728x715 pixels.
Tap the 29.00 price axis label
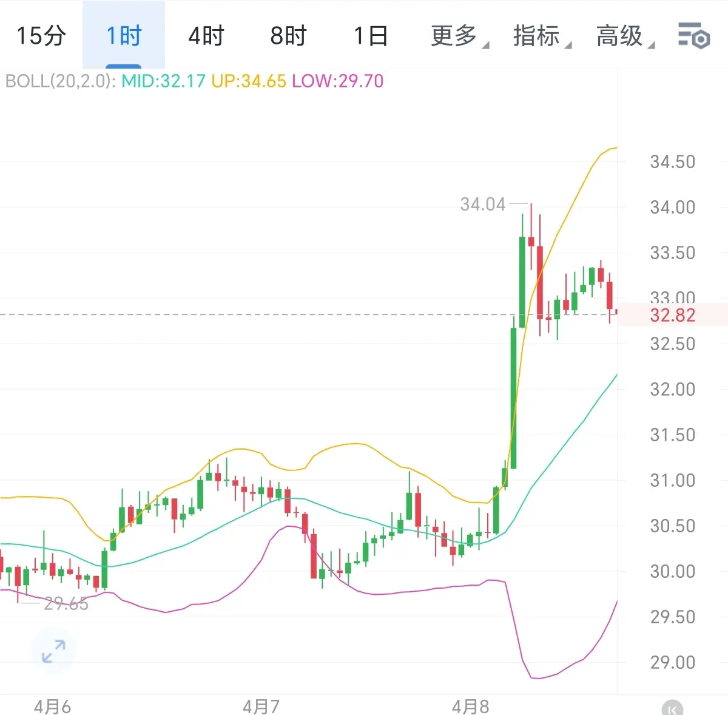click(672, 663)
